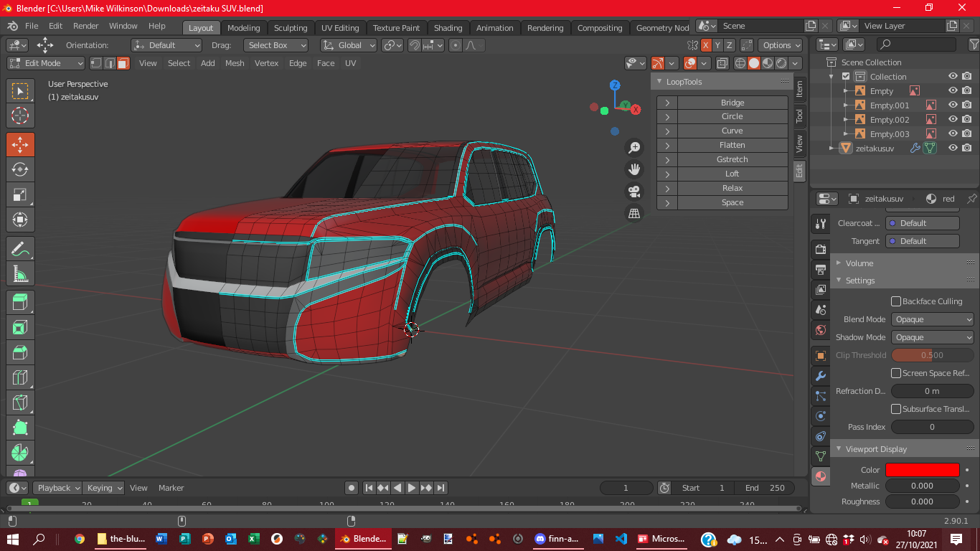
Task: Enable Screen Space Refraction checkbox
Action: (x=896, y=373)
